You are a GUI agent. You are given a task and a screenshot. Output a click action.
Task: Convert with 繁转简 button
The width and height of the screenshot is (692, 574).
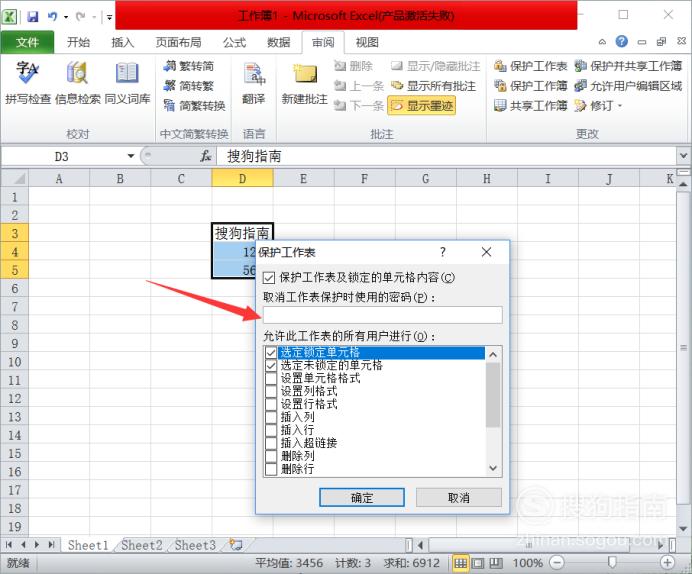[x=188, y=66]
